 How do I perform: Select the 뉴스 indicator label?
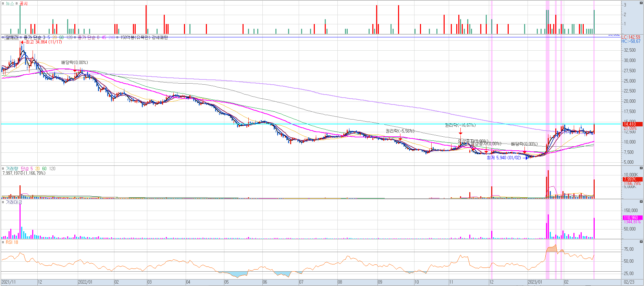pyautogui.click(x=10, y=3)
